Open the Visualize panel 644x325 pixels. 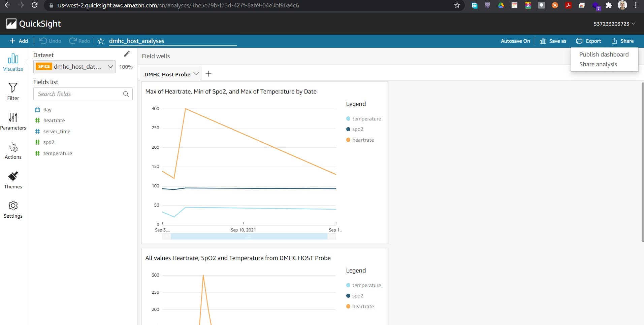point(13,63)
